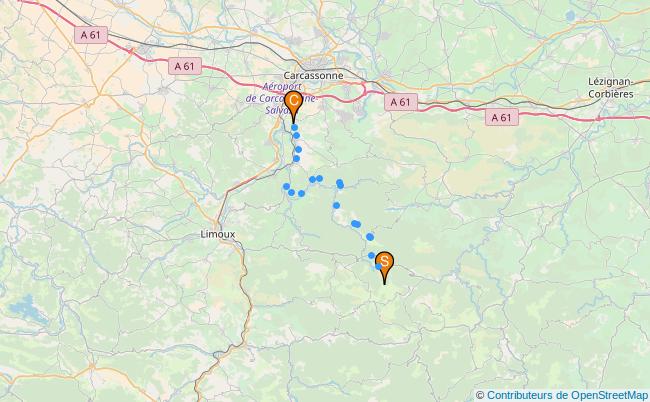This screenshot has height=402, width=650.
Task: Select the blue dot overlapping the S marker
Action: click(x=378, y=266)
